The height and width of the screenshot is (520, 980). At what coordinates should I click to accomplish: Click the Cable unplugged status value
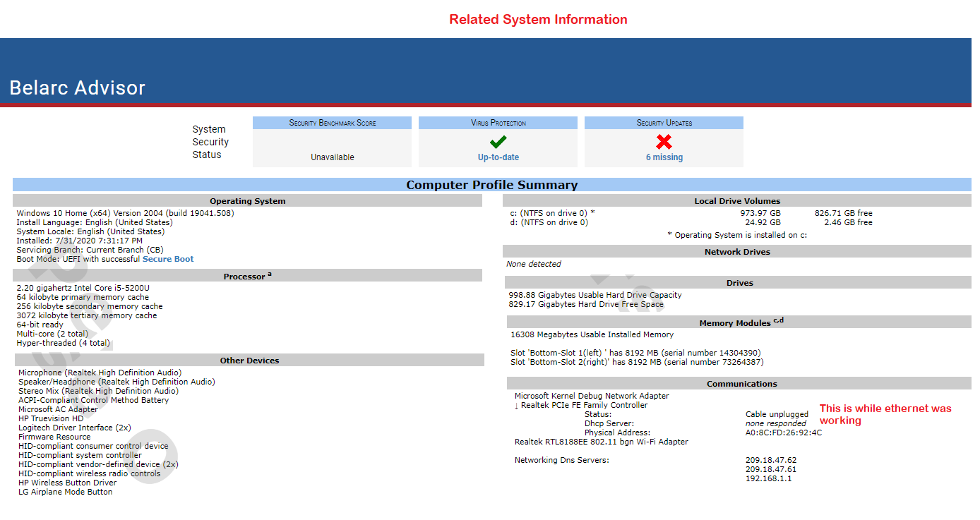tap(777, 414)
